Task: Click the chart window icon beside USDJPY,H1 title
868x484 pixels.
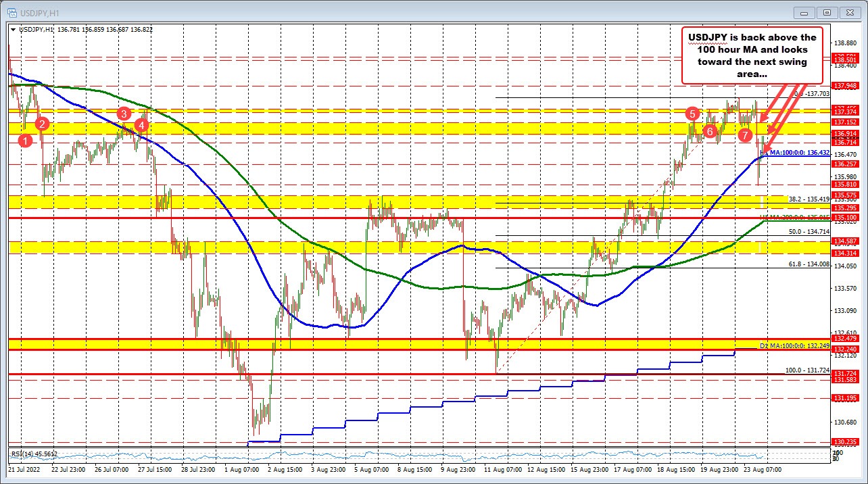Action: coord(11,11)
